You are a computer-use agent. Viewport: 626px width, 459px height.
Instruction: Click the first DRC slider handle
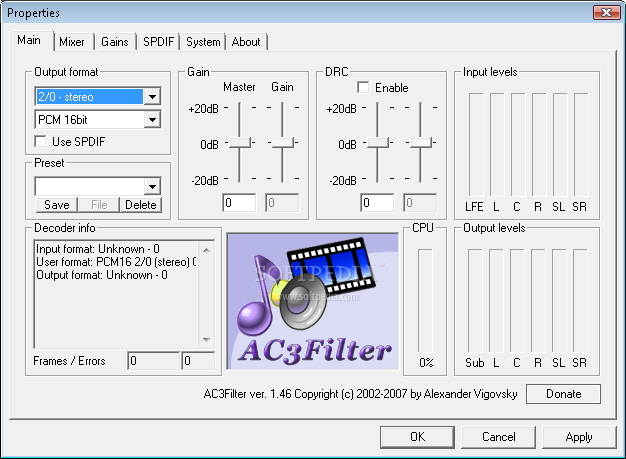coord(378,142)
